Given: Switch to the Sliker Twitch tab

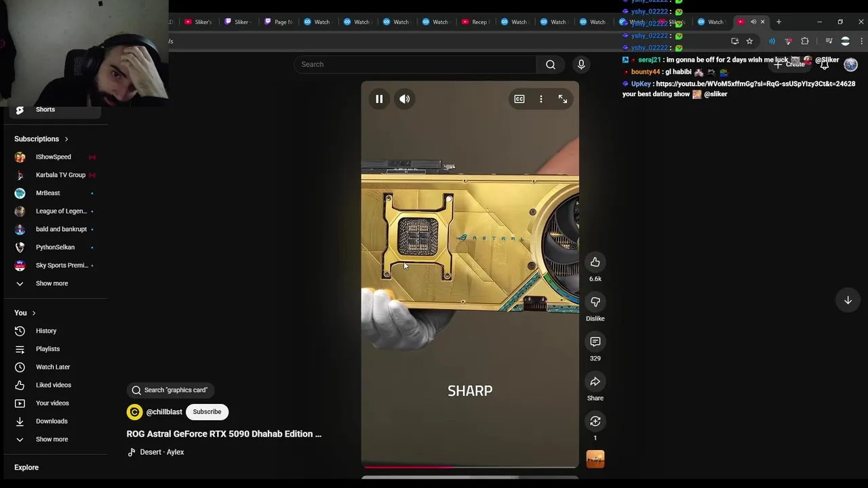Looking at the screenshot, I should (x=237, y=22).
